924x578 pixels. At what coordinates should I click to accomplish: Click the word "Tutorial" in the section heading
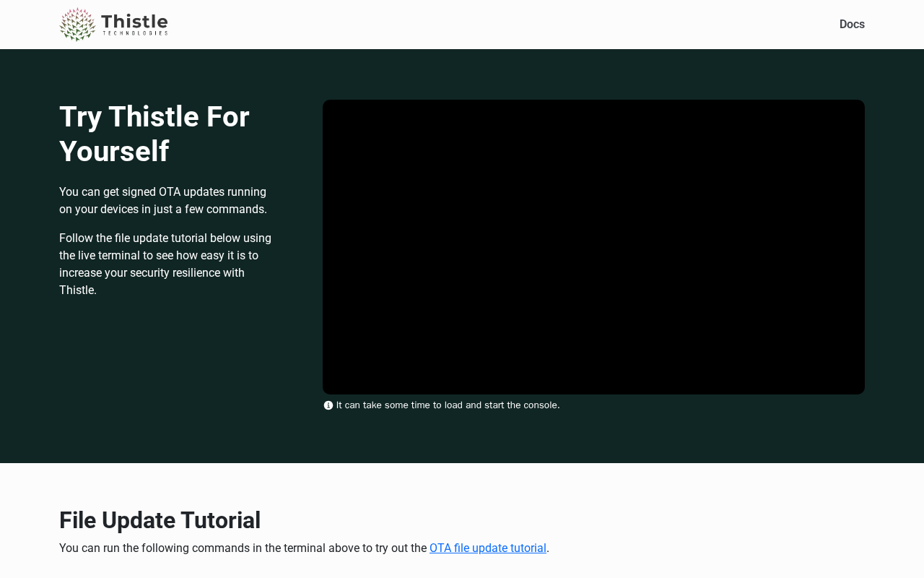[x=220, y=520]
